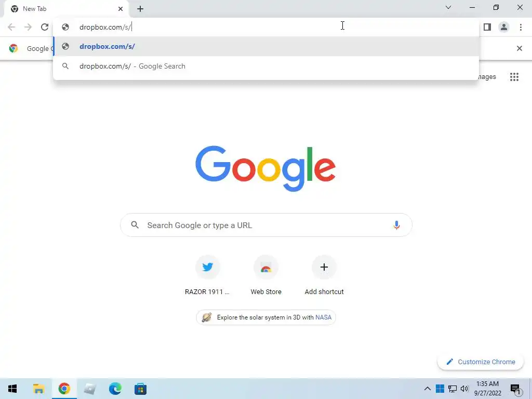This screenshot has width=532, height=399.
Task: Open the NASA solar system link
Action: pyautogui.click(x=266, y=317)
